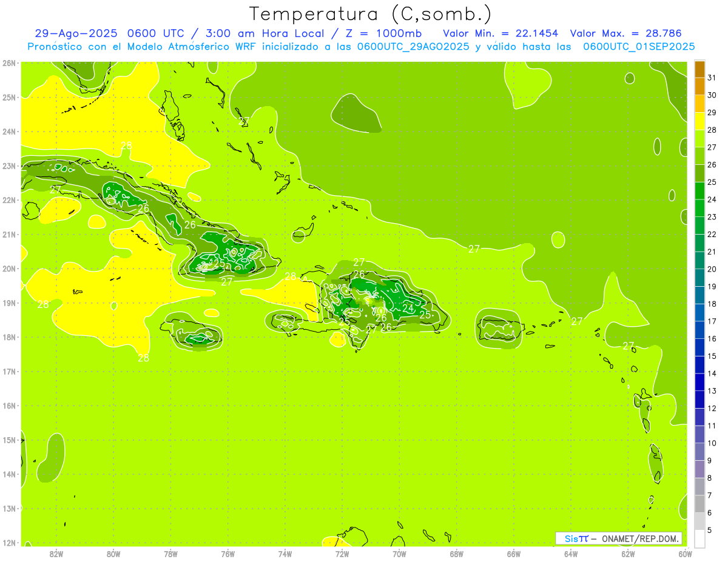Click the '66W' longitude axis label
728x562 pixels.
[514, 554]
